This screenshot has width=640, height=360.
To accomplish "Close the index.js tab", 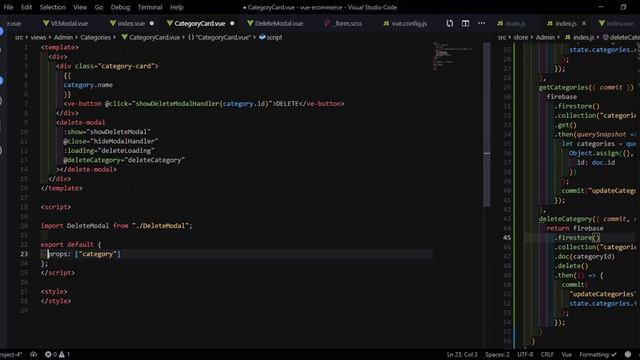I will point(584,24).
